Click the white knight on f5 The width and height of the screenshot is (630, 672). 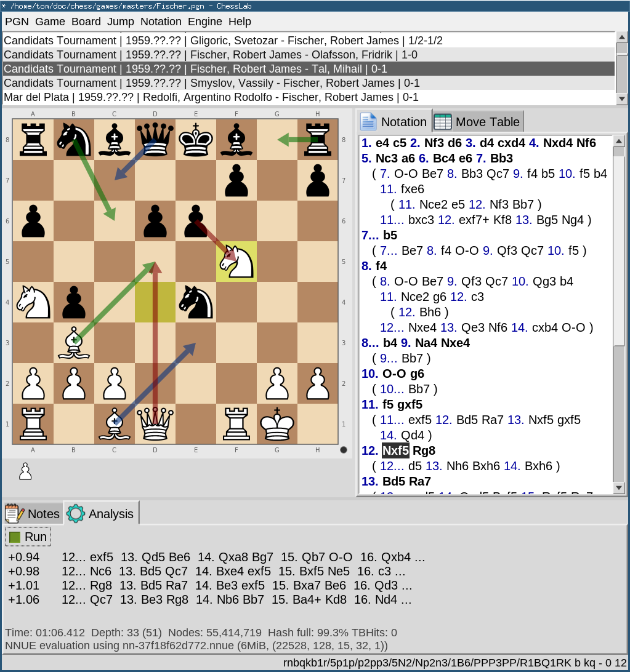click(x=236, y=262)
